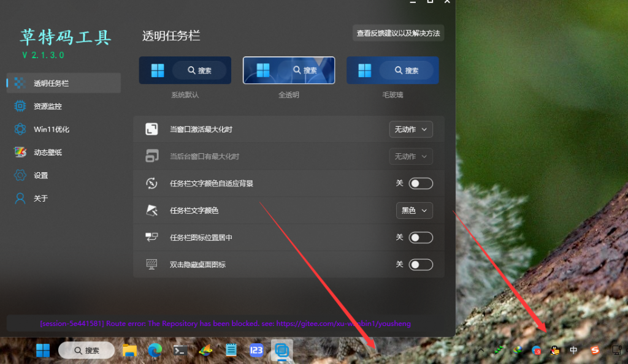Click the stacked-windows icon beside 当后台窗口有最大化时
This screenshot has height=364, width=628.
pos(152,156)
